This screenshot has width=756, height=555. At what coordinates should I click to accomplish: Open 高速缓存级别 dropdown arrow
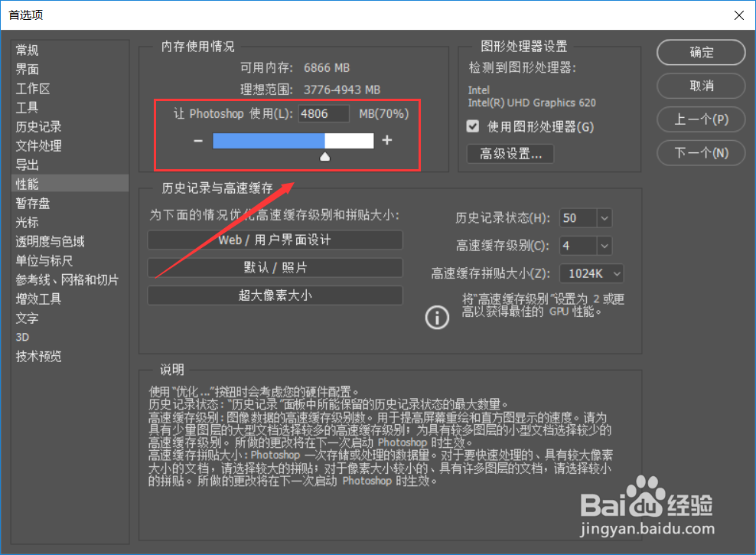604,246
